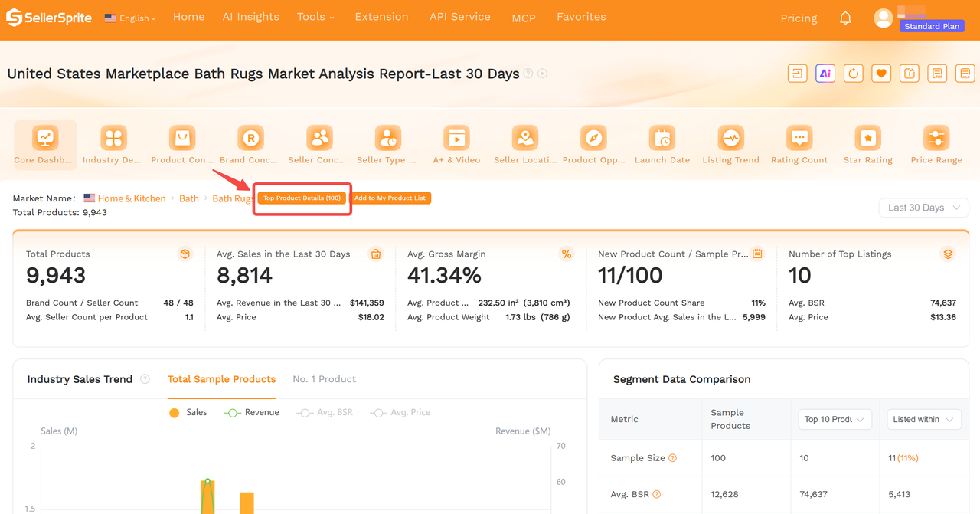Open the Price Range sliders icon

pos(936,138)
